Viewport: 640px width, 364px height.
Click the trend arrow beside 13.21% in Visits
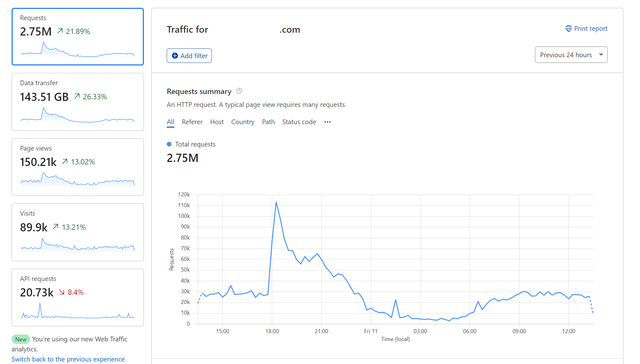click(x=56, y=227)
